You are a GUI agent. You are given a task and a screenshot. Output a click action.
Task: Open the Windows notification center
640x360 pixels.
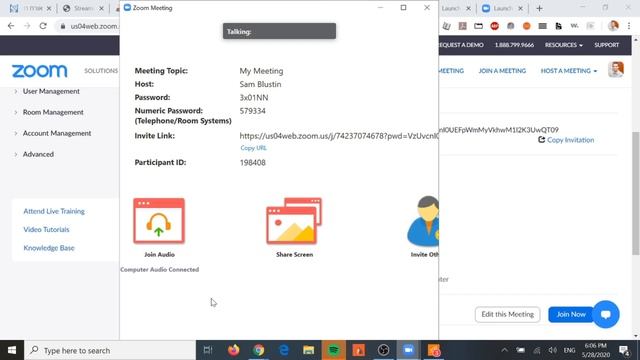[624, 350]
